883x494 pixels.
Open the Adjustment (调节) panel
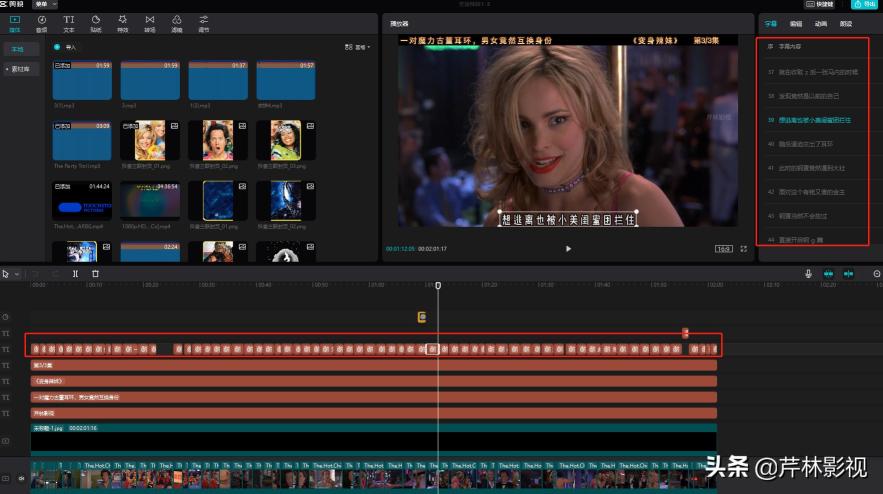204,24
